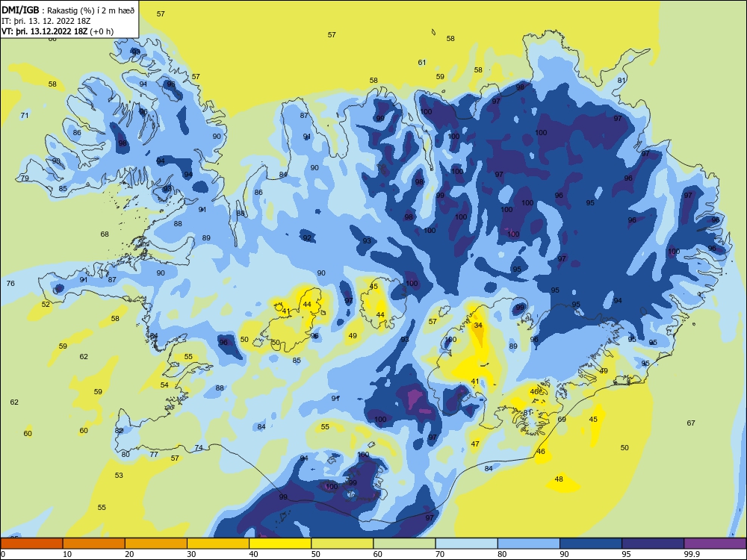Click the legend tick label 30
747x560 pixels.
pyautogui.click(x=191, y=554)
